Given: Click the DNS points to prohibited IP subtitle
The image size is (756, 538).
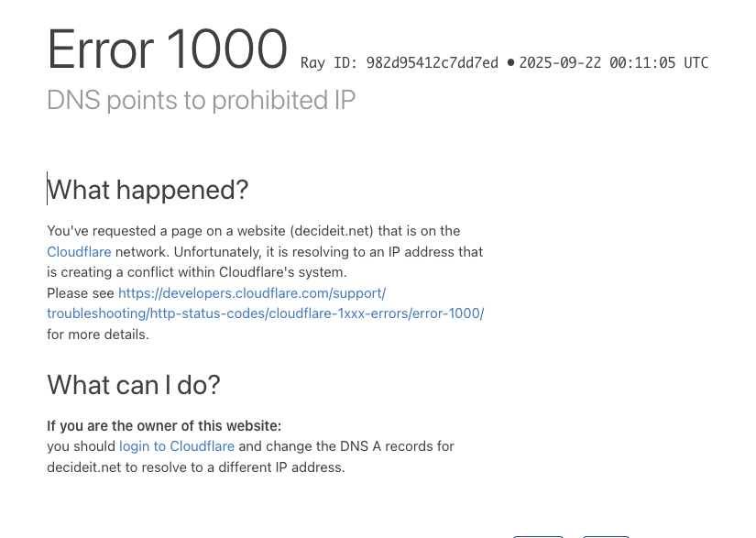Looking at the screenshot, I should point(201,100).
